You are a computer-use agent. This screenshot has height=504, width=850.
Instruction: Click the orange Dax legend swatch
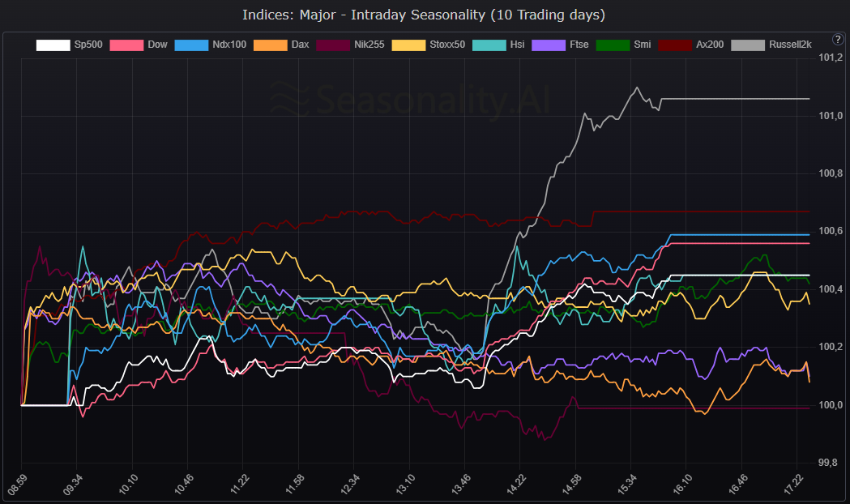point(270,45)
